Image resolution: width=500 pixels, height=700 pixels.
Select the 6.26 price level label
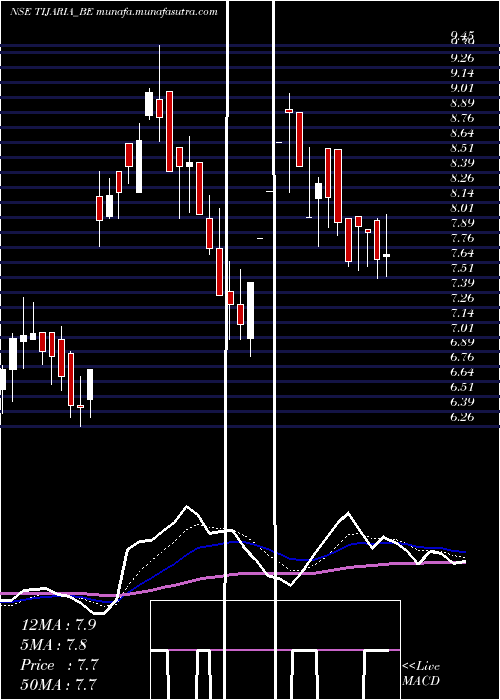pos(462,417)
